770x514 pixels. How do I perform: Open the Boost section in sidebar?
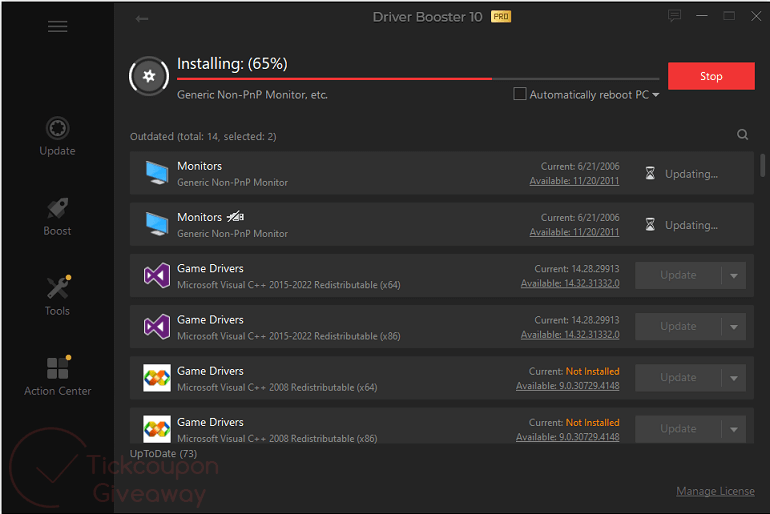tap(57, 216)
